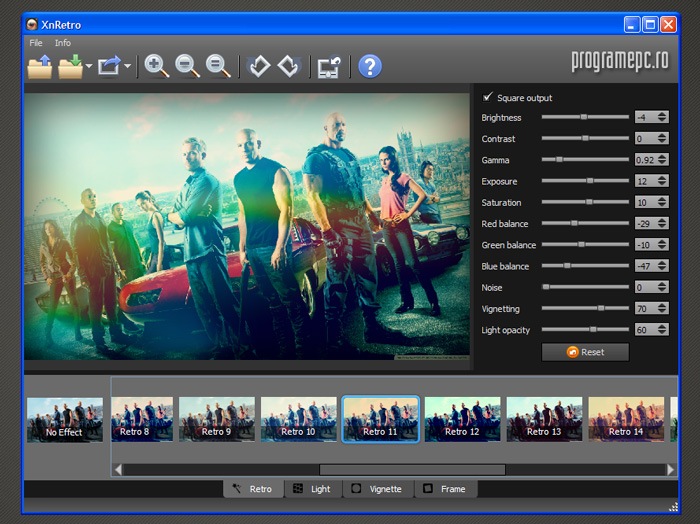Click the compare with original icon
700x524 pixels.
(329, 67)
